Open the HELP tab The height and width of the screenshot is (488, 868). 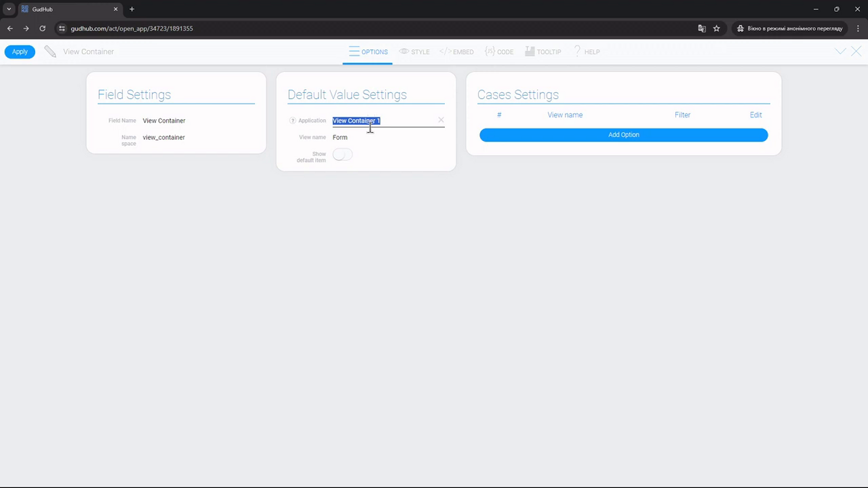tap(587, 52)
